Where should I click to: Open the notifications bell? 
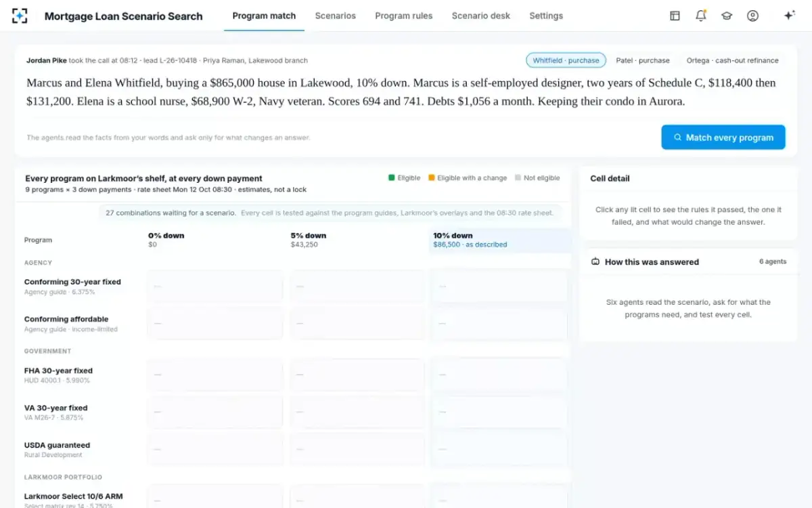[x=701, y=16]
